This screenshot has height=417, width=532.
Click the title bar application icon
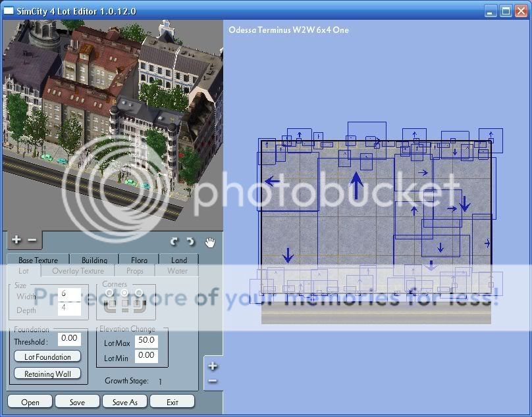pos(9,11)
